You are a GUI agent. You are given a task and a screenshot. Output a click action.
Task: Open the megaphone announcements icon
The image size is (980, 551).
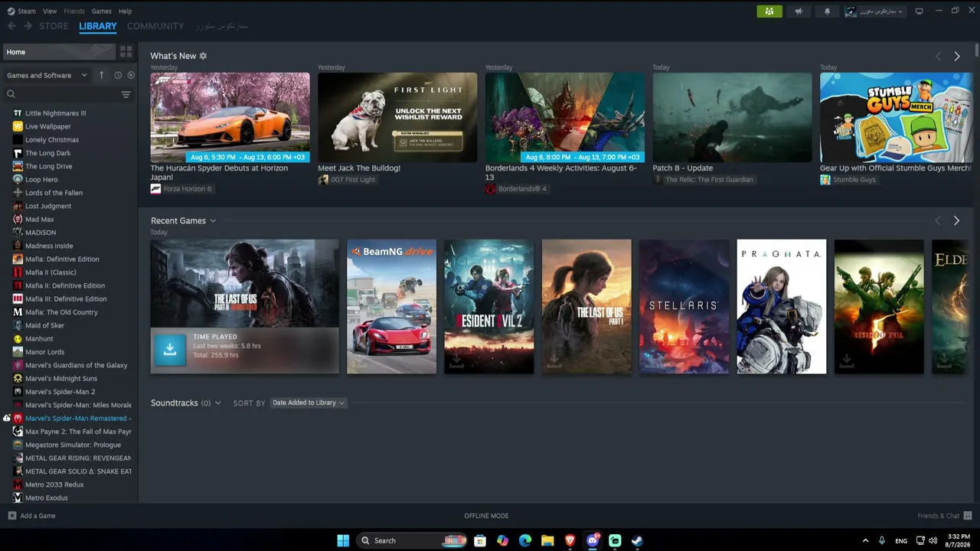tap(799, 11)
